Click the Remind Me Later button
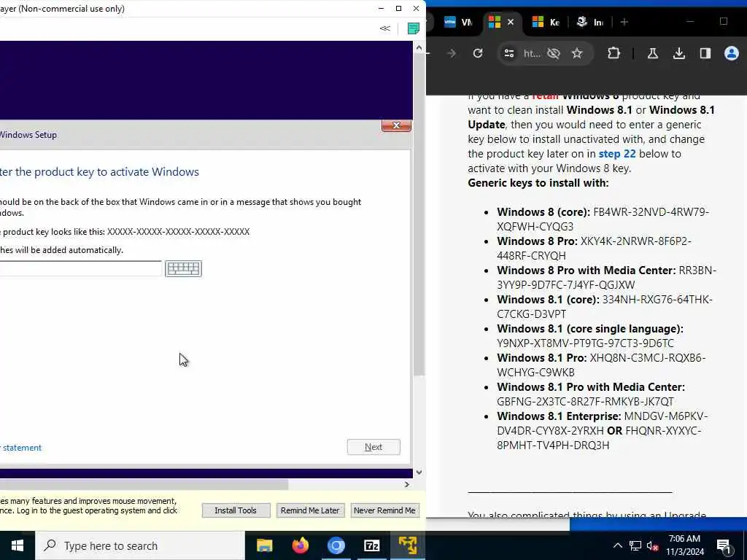 coord(310,510)
